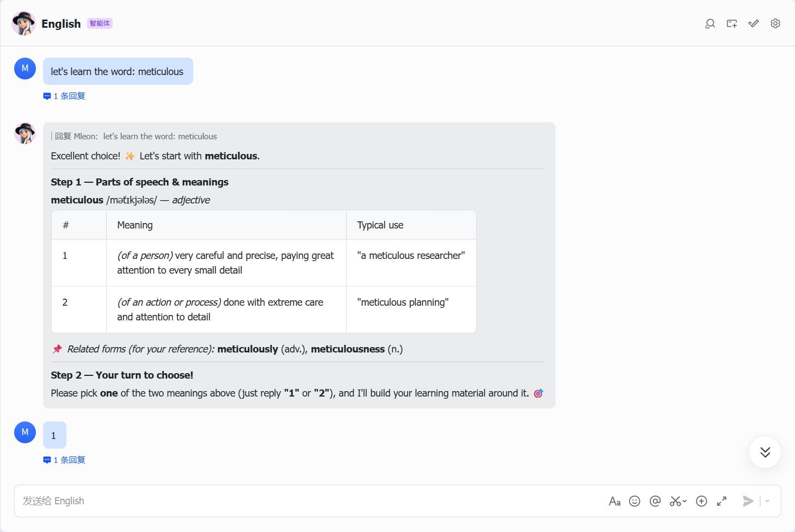Click the scissors screenshot icon
The height and width of the screenshot is (532, 795).
point(675,501)
